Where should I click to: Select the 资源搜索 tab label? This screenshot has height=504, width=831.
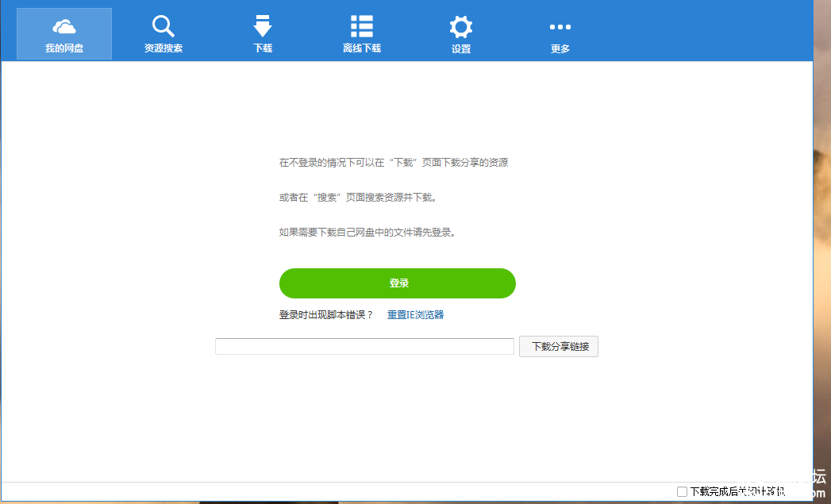tap(164, 48)
